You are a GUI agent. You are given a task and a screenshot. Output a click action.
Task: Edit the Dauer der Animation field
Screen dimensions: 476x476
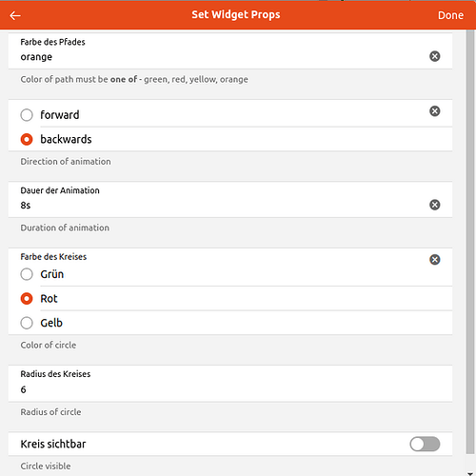point(222,206)
